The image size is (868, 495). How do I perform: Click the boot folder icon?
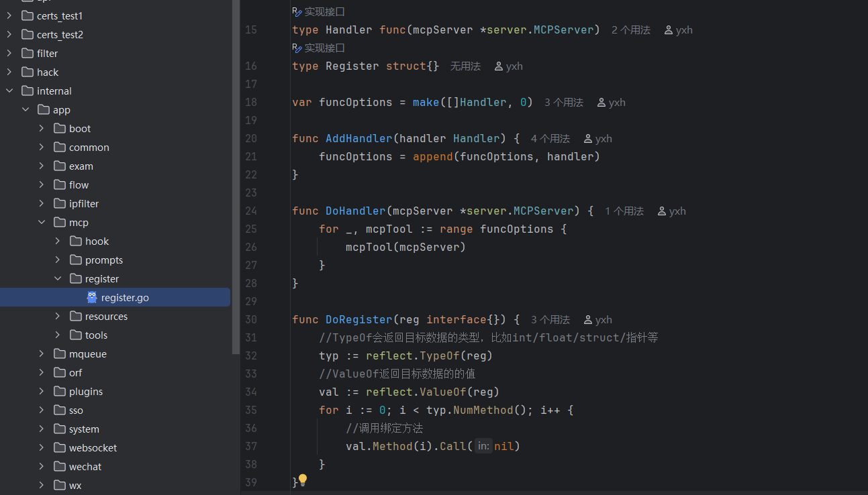60,128
